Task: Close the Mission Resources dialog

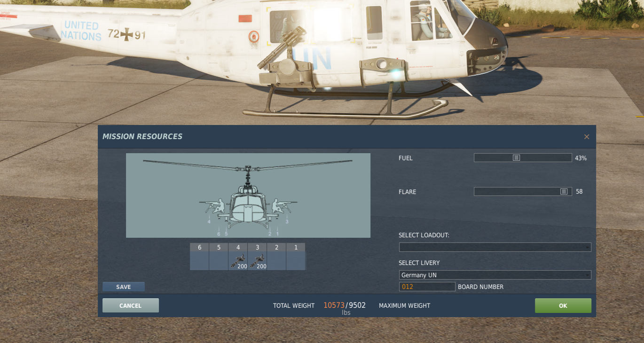Action: [587, 137]
